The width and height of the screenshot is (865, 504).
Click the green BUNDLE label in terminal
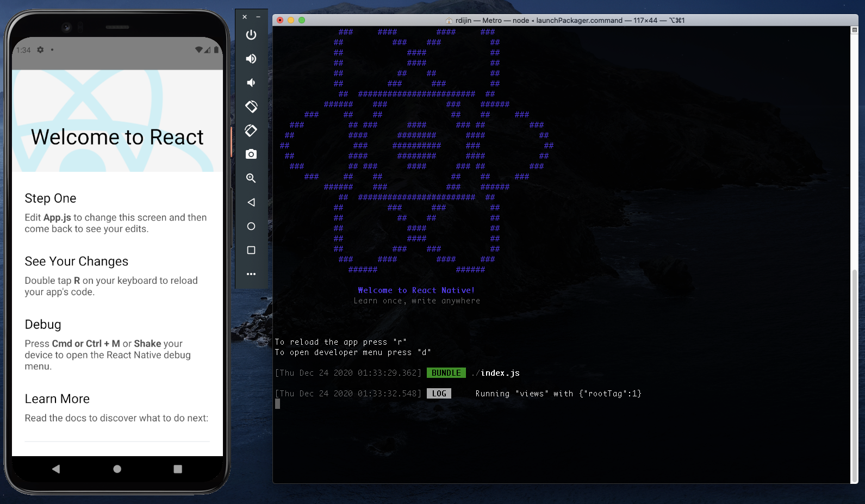coord(446,373)
